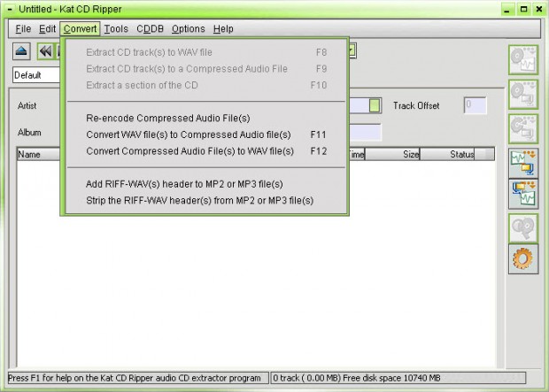The image size is (549, 392).
Task: Select Strip the RIFF-WAV header(s) from MP2 or MP3
Action: tap(206, 200)
